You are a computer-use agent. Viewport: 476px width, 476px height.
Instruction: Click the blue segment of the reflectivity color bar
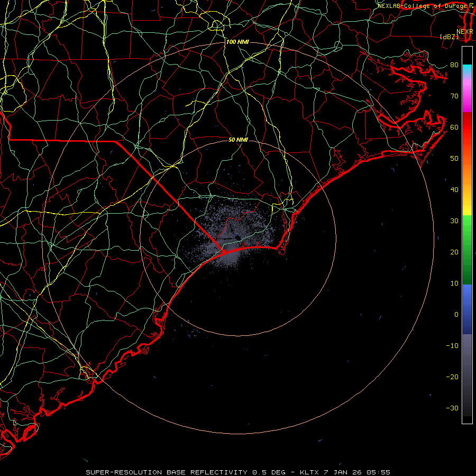click(467, 309)
